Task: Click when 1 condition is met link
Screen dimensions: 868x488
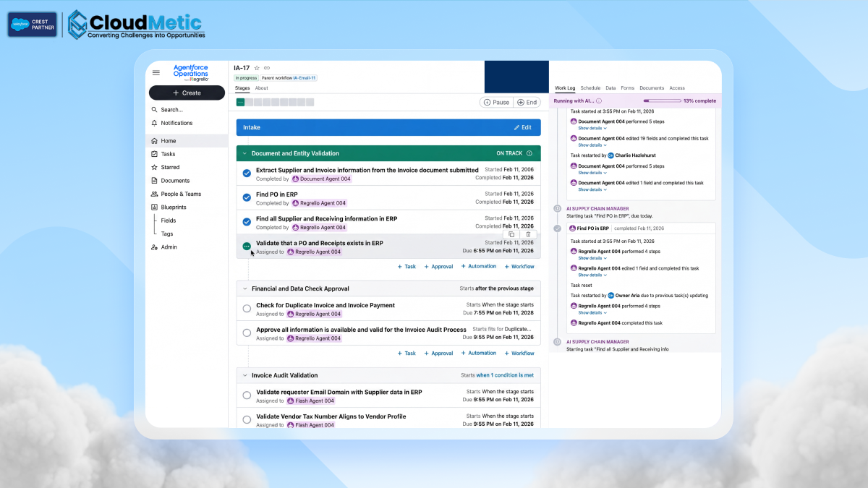Action: pos(505,375)
